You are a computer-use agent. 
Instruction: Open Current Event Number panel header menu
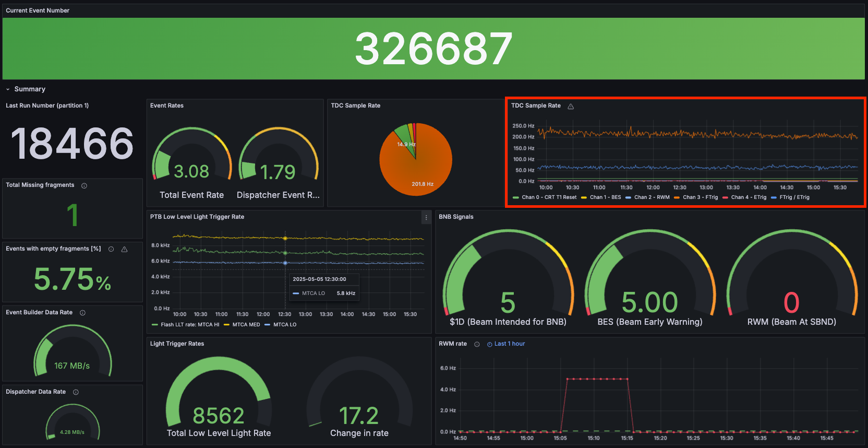38,10
